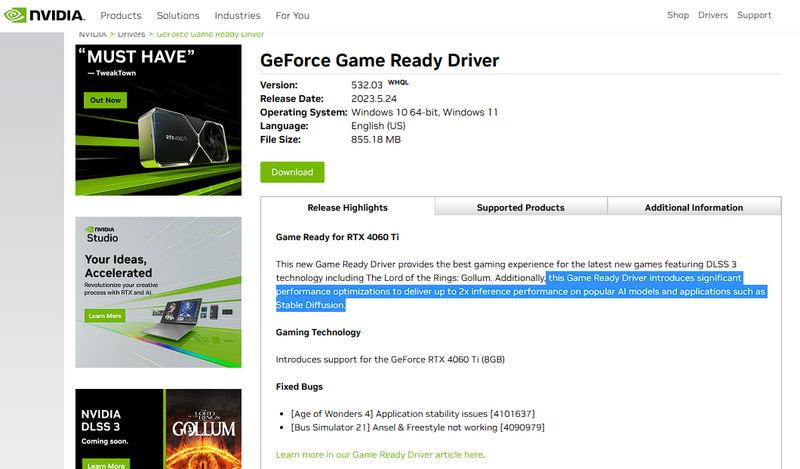
Task: Open the Support link
Action: click(754, 15)
